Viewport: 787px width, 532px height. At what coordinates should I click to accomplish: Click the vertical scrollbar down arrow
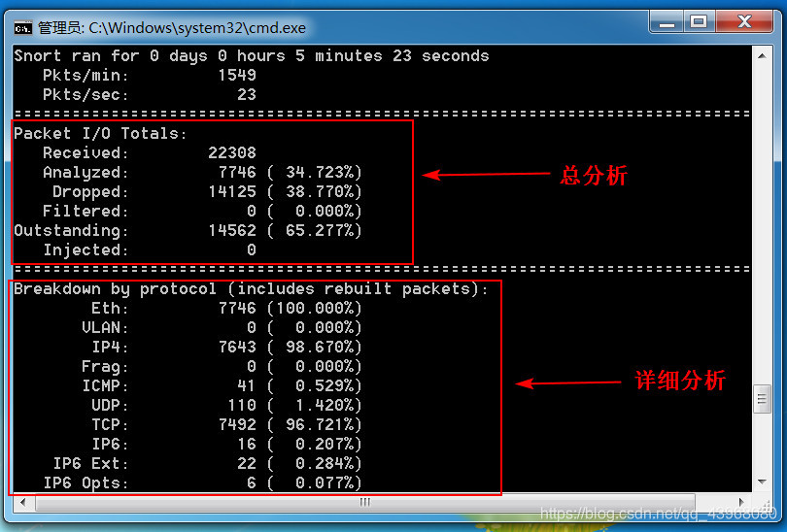pyautogui.click(x=762, y=482)
